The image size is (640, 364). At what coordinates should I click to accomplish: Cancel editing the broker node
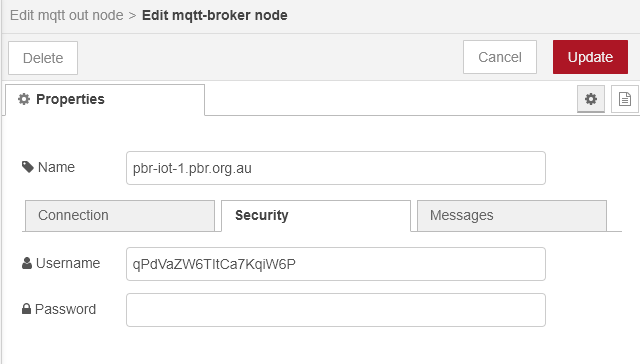[x=500, y=57]
